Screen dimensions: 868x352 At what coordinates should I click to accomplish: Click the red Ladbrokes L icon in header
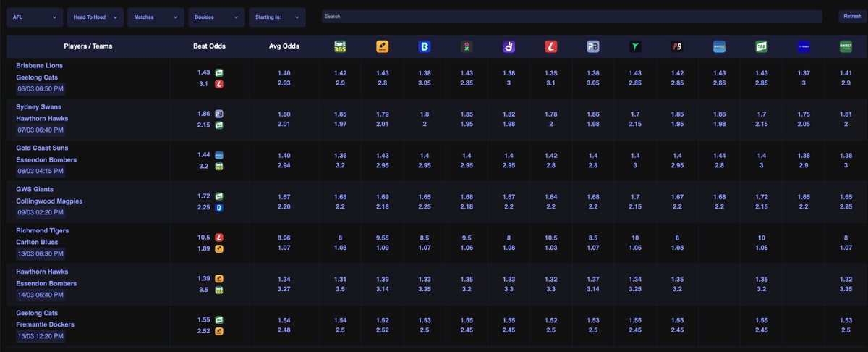pos(550,47)
